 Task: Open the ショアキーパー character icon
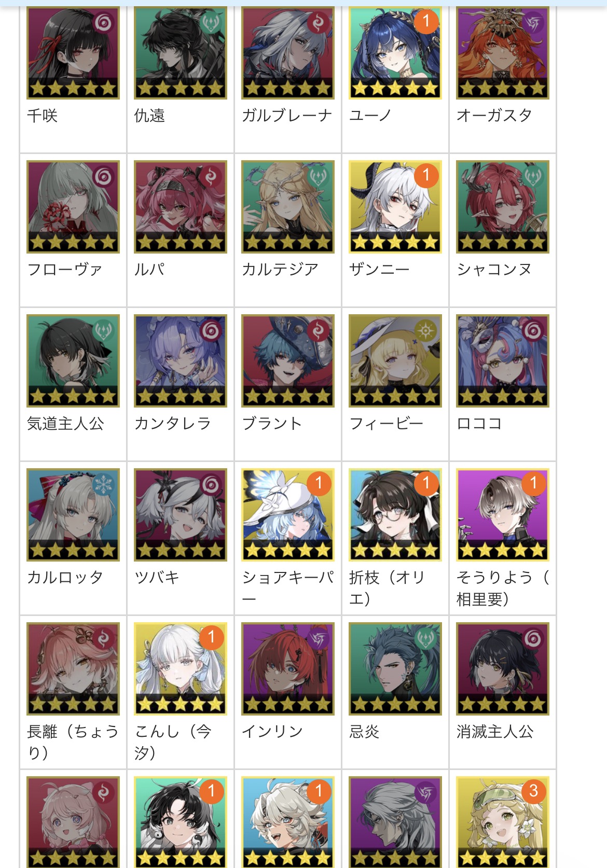(288, 515)
